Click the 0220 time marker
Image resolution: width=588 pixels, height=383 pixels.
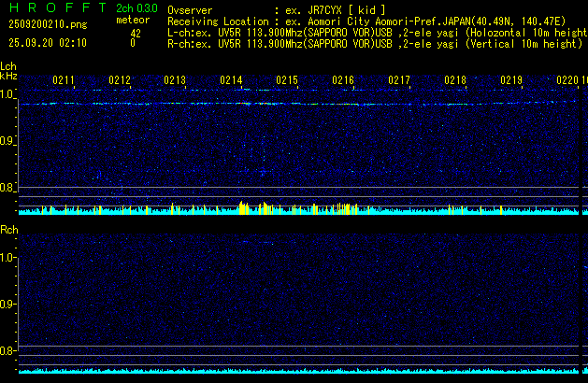click(x=566, y=80)
